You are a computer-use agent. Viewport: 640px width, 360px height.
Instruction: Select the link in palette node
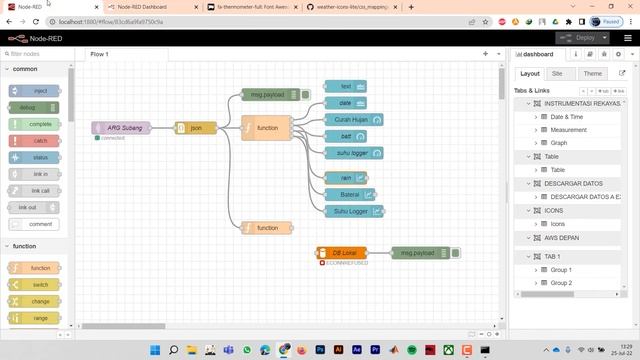click(34, 174)
